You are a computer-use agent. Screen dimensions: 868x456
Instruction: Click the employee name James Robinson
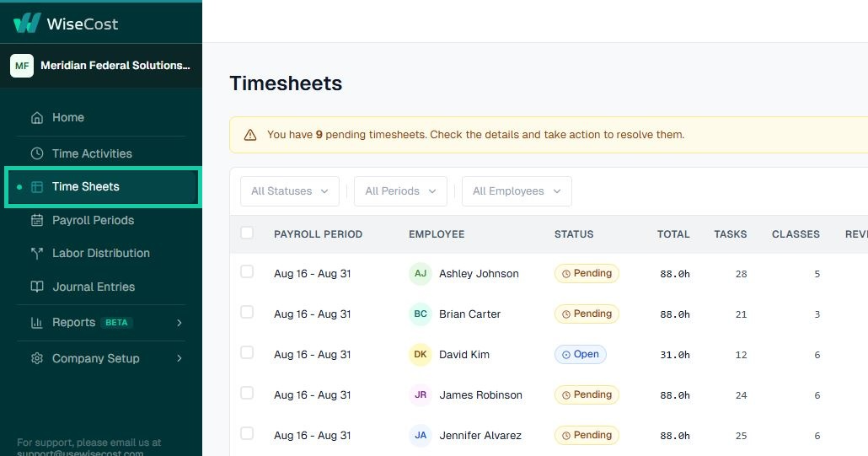click(x=480, y=394)
